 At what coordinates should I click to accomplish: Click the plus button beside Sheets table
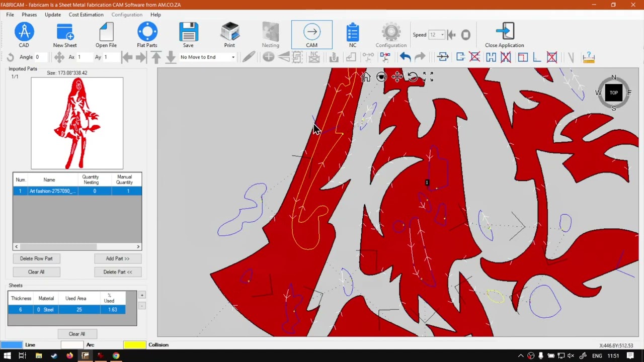(142, 295)
